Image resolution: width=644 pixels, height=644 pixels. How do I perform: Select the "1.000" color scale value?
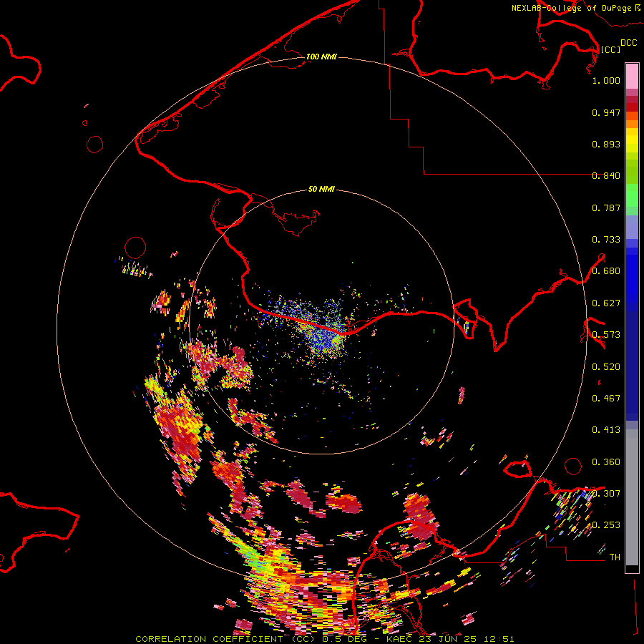point(606,80)
